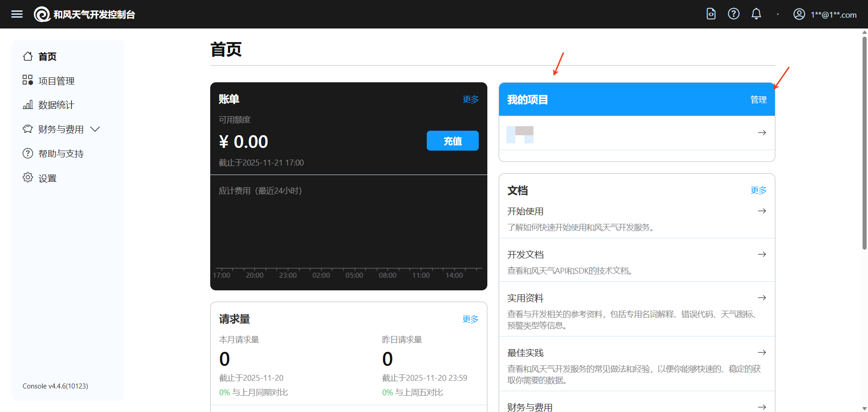The image size is (868, 412).
Task: Open 数据统计 in the sidebar
Action: (49, 105)
